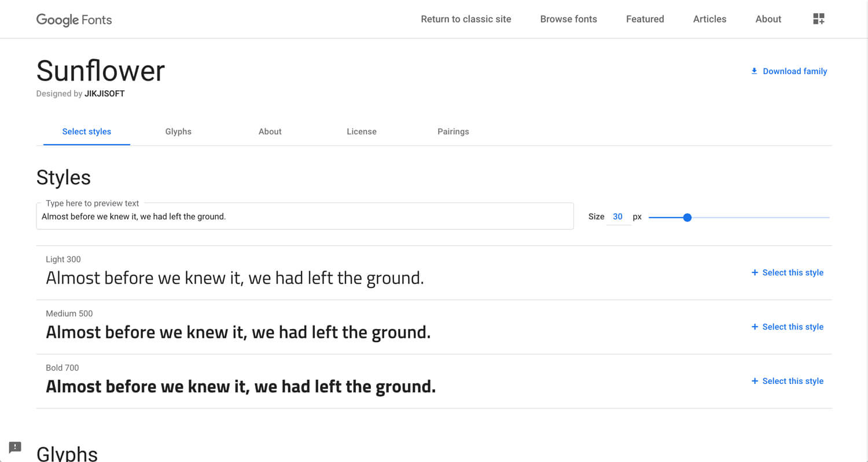Click the Styles section heading
The width and height of the screenshot is (868, 462).
click(64, 178)
